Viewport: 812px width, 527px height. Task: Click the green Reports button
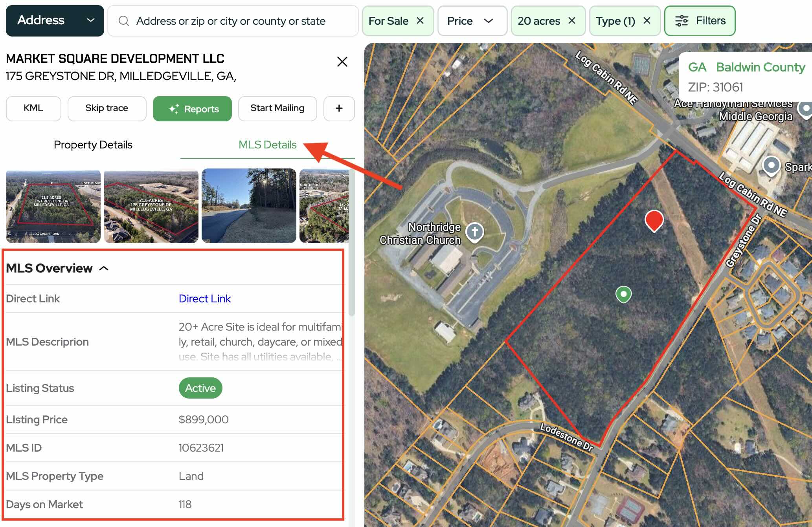point(192,109)
